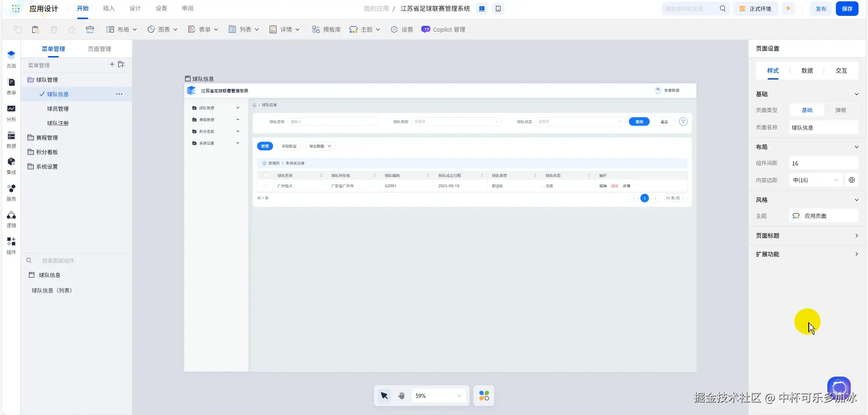Select the hand pan tool
This screenshot has height=415, width=868.
click(401, 396)
